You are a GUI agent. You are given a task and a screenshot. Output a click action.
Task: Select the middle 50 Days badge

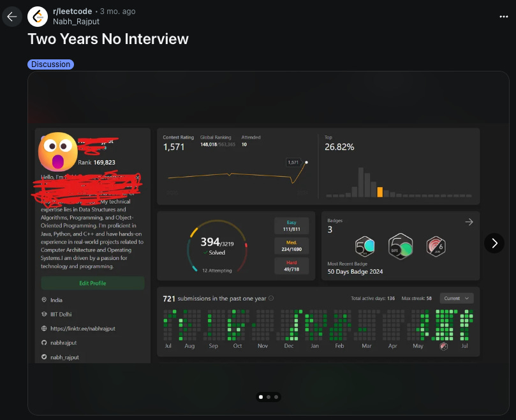point(400,246)
